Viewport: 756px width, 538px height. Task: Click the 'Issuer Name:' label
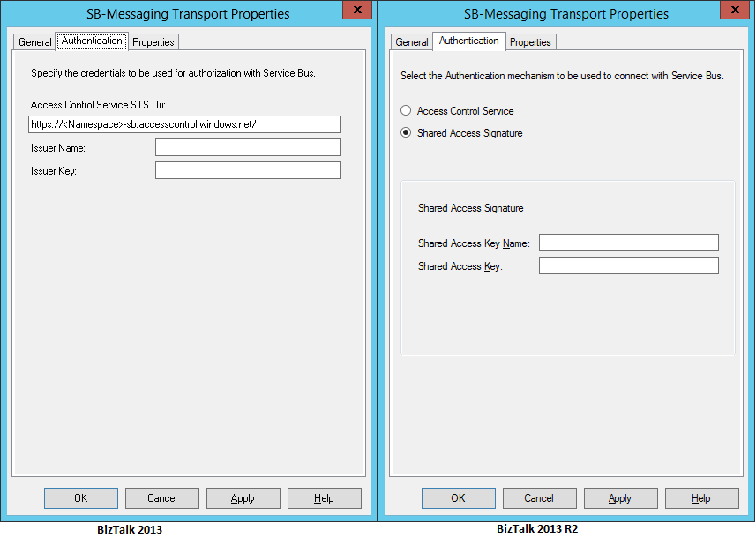(58, 148)
